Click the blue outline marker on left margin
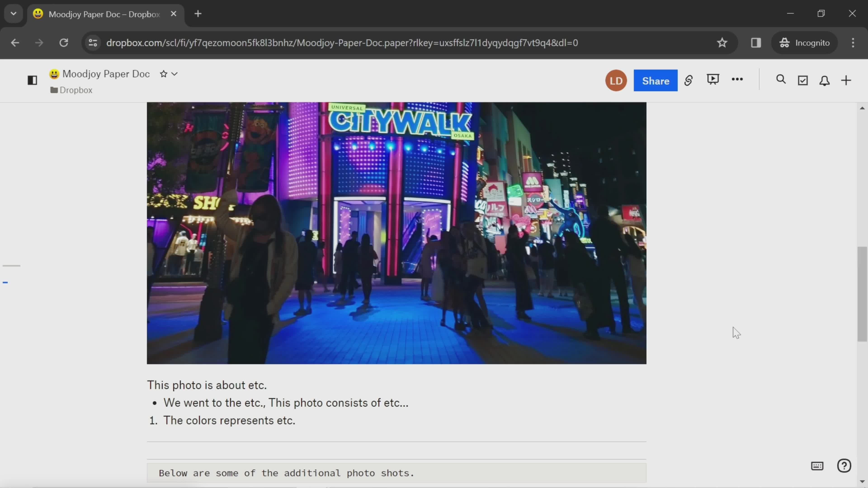Viewport: 868px width, 488px height. point(5,283)
